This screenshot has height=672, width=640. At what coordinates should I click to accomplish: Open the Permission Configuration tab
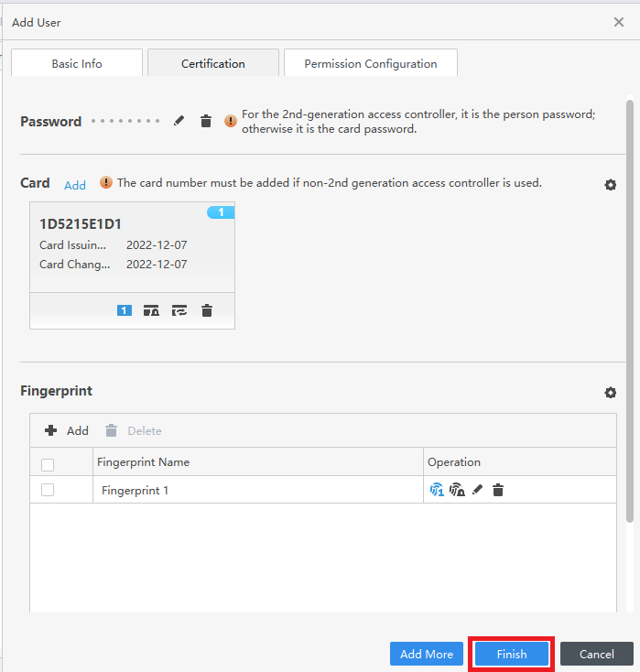pos(370,63)
